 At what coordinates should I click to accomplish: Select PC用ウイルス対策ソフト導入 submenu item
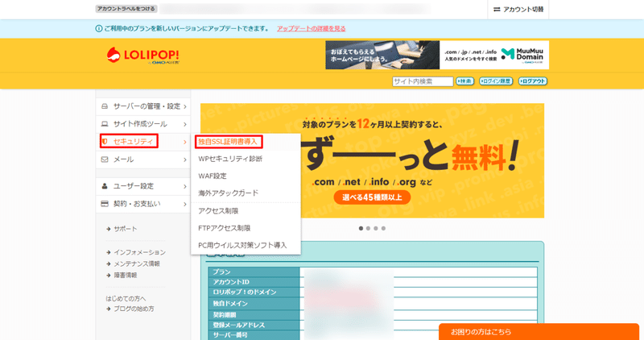[242, 246]
